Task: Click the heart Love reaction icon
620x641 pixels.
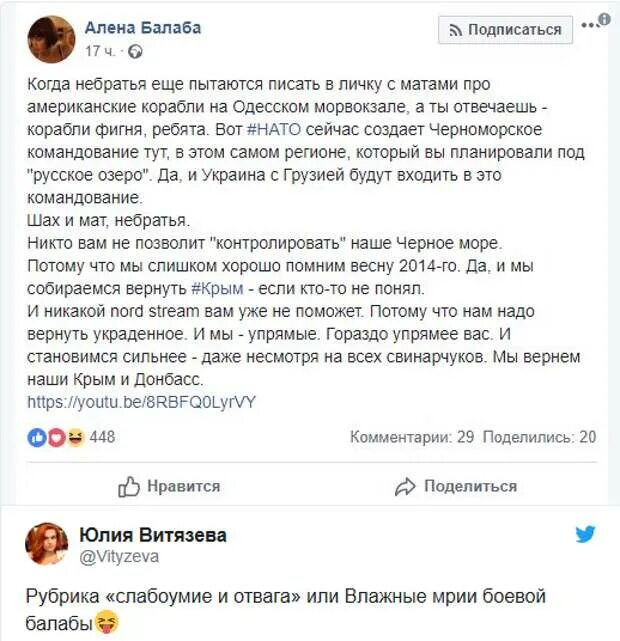Action: click(56, 438)
